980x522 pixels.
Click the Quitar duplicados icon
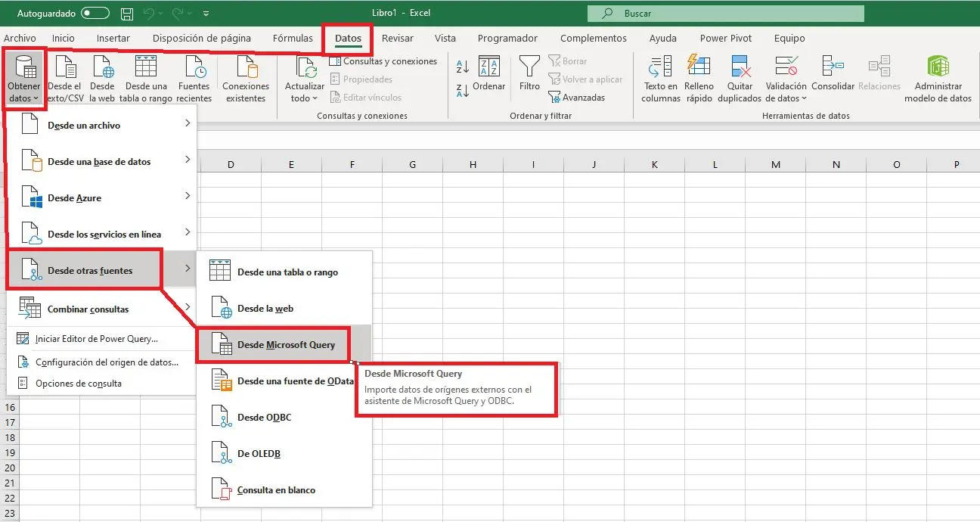tap(739, 68)
